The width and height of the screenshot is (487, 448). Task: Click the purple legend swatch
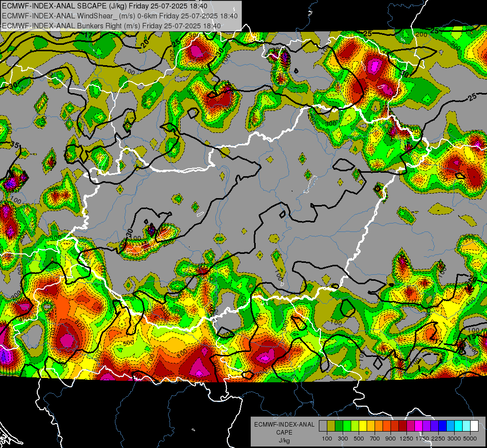coord(426,426)
